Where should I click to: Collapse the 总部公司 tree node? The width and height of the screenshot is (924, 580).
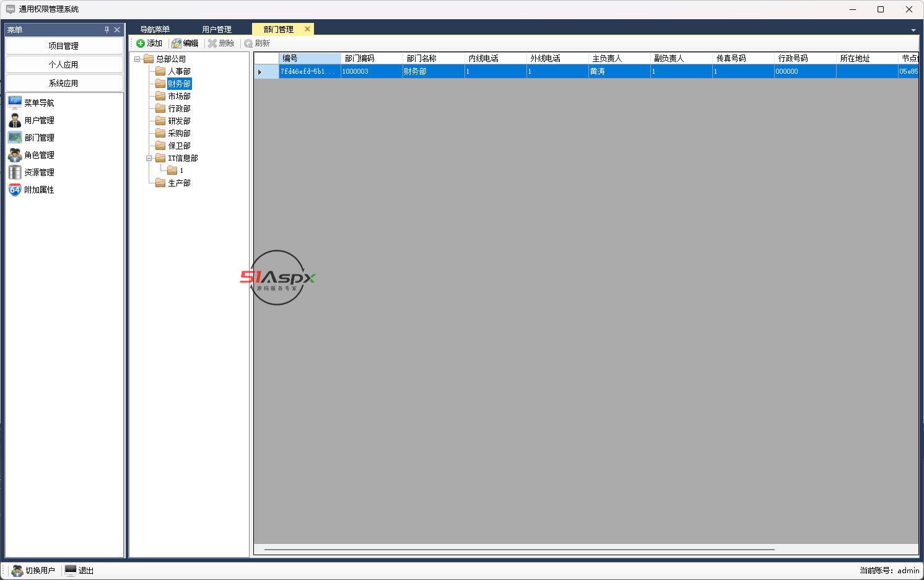(x=137, y=59)
